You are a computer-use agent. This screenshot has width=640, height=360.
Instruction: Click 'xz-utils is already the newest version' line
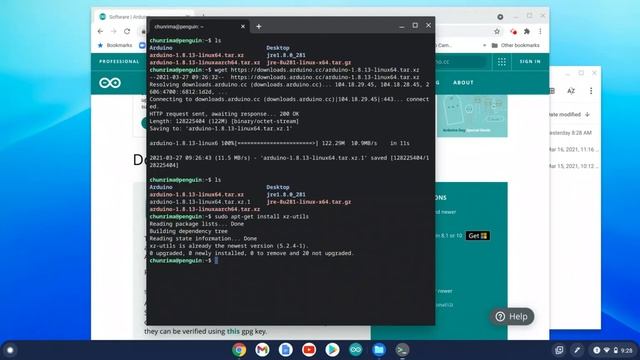point(229,246)
